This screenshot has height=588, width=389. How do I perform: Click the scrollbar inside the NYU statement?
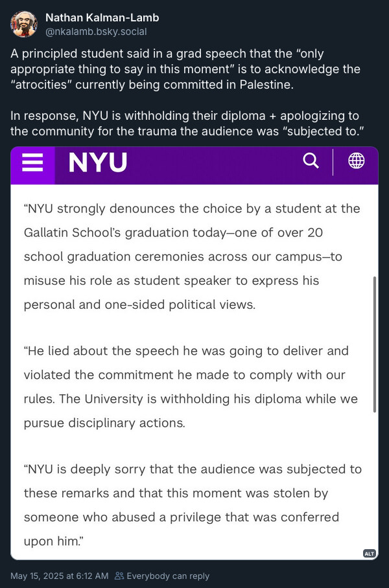pyautogui.click(x=374, y=345)
